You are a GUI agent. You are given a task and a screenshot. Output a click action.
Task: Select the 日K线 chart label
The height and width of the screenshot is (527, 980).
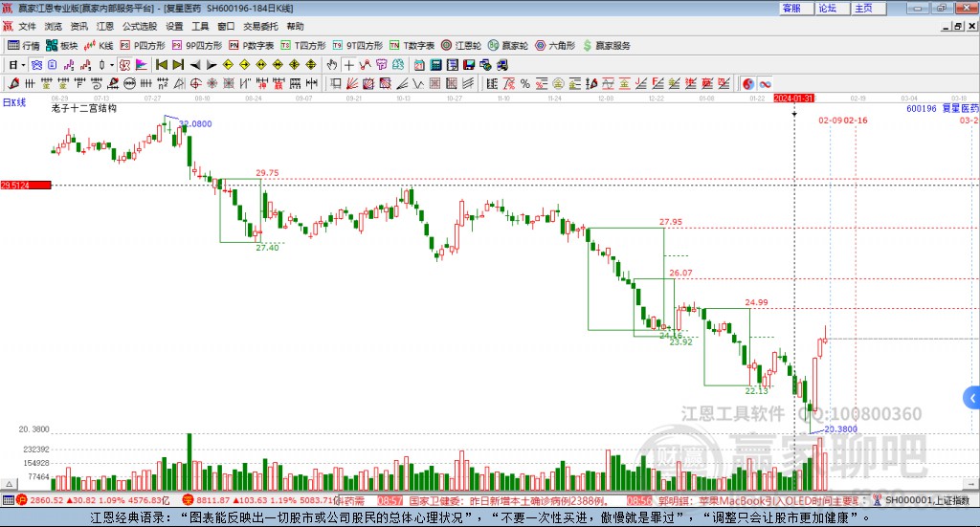pos(14,102)
